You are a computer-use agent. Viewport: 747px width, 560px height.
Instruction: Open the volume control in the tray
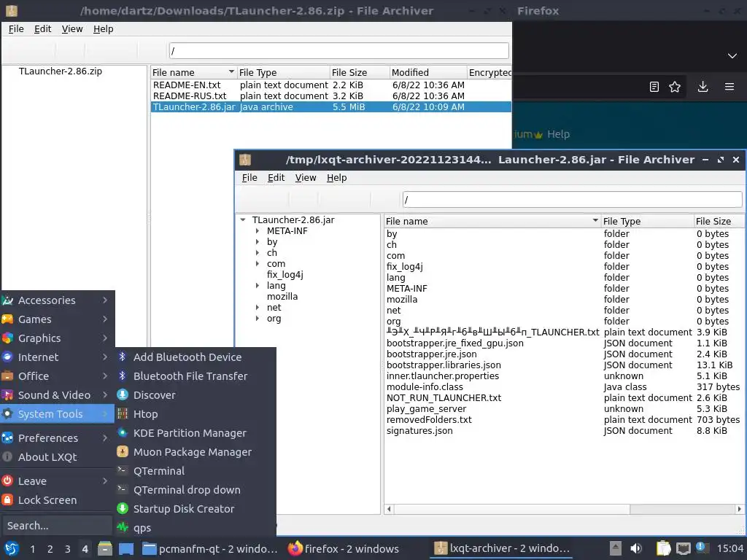635,548
